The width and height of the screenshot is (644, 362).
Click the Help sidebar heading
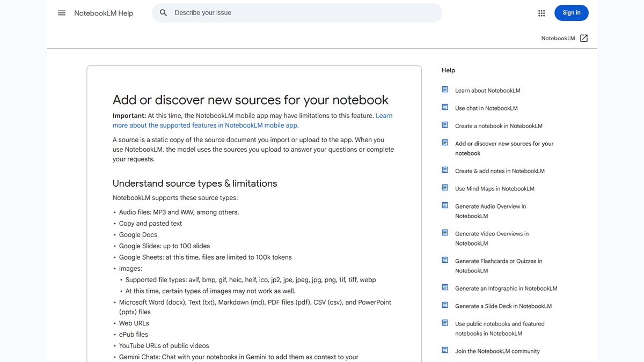(x=448, y=70)
